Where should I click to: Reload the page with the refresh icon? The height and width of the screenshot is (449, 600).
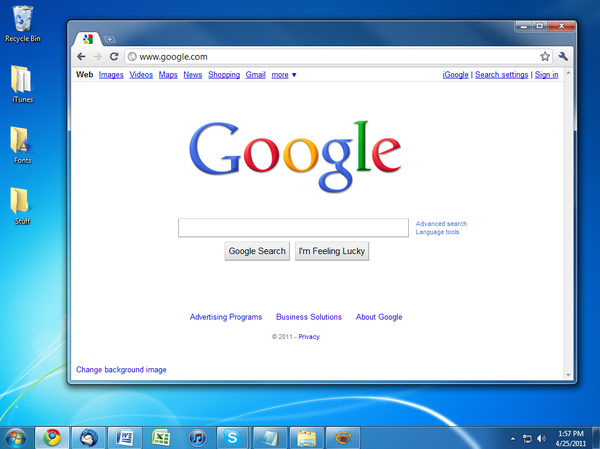[x=114, y=57]
